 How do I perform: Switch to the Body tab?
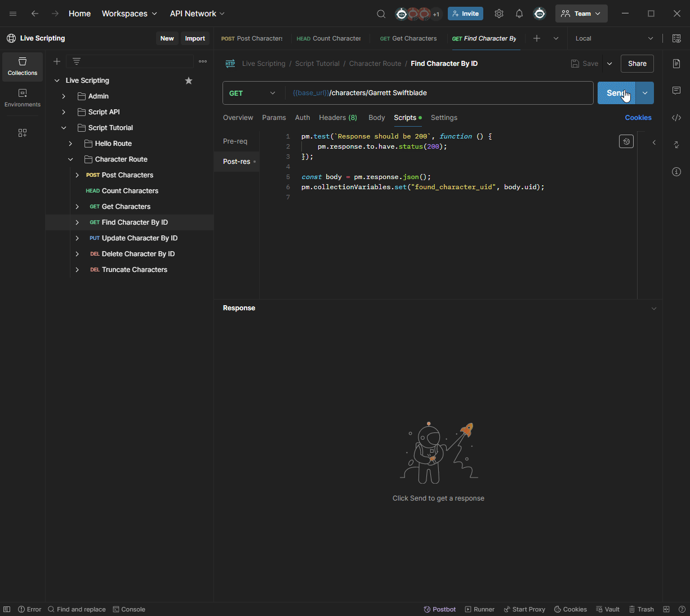point(377,118)
